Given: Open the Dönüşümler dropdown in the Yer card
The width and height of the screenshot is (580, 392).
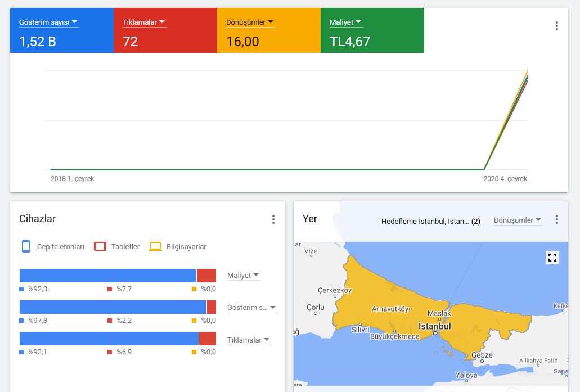Looking at the screenshot, I should coord(518,220).
